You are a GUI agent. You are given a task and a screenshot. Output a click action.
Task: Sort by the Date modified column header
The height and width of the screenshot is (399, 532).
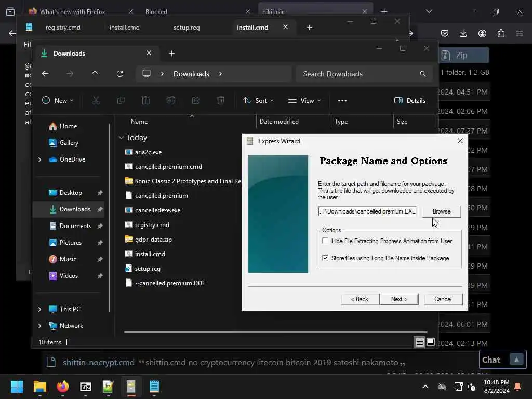[279, 122]
